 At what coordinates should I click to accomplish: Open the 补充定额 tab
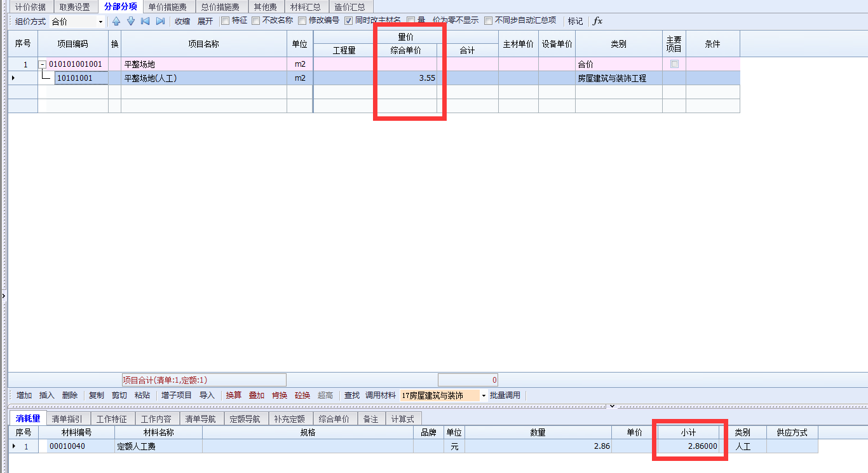pos(290,419)
